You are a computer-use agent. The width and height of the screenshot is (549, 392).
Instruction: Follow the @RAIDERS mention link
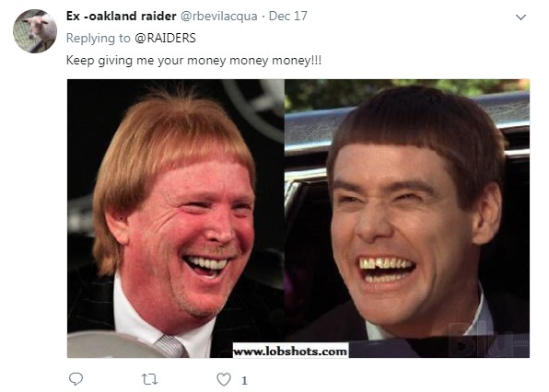[x=165, y=38]
